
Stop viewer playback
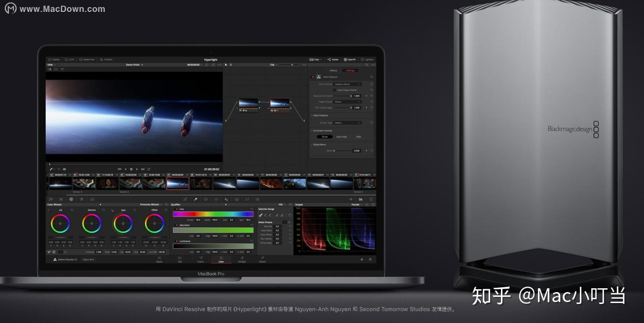coord(131,169)
